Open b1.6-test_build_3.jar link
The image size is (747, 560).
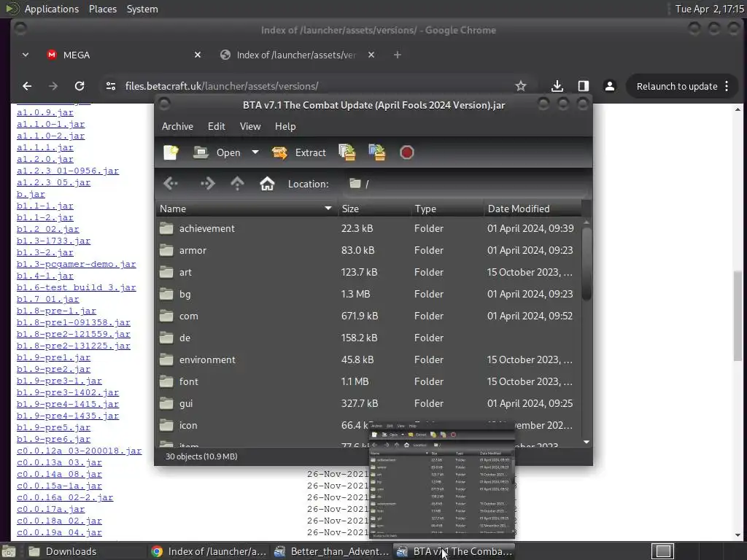pos(76,287)
